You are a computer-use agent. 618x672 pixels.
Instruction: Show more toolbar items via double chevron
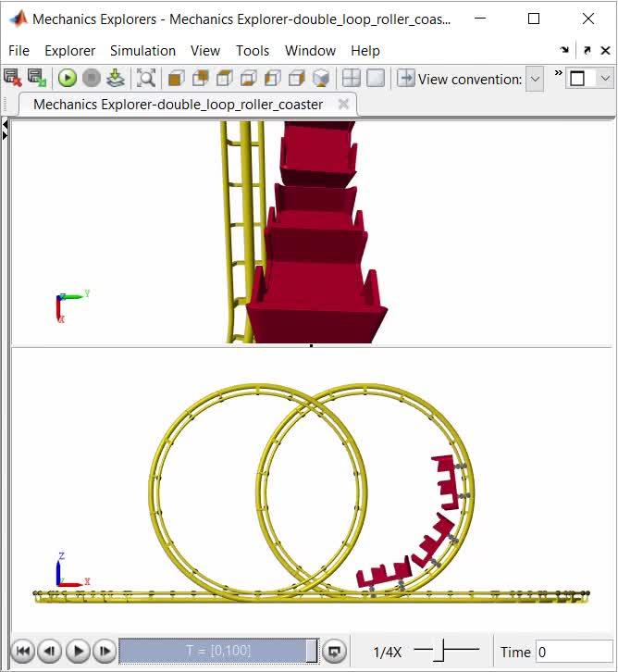[x=558, y=73]
